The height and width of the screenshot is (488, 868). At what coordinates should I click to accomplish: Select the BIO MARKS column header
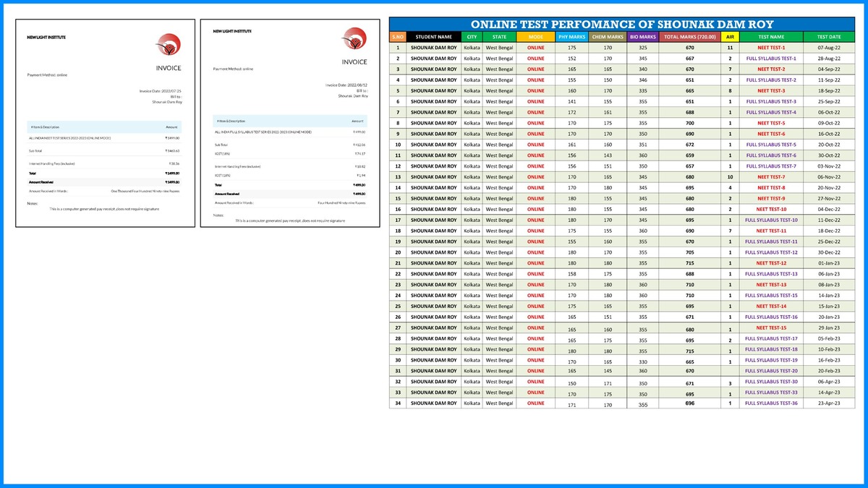click(642, 37)
